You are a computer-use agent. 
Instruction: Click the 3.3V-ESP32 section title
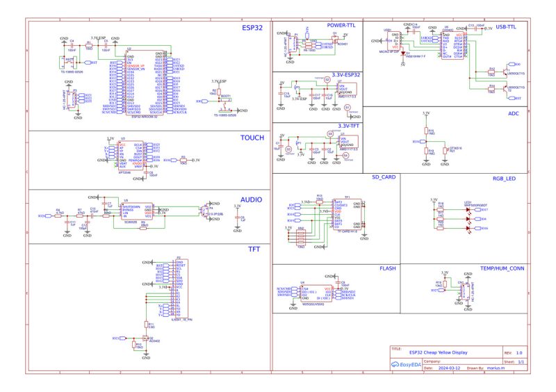345,75
